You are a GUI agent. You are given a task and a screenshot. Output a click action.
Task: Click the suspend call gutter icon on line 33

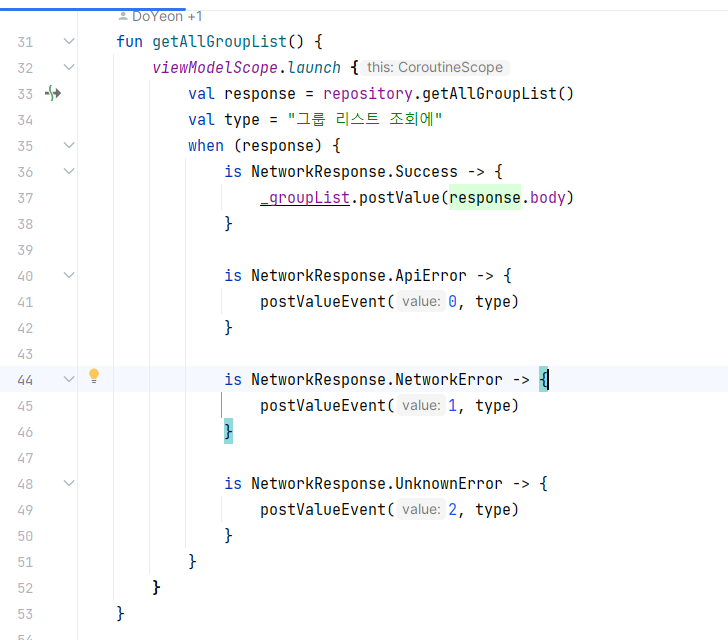(53, 93)
